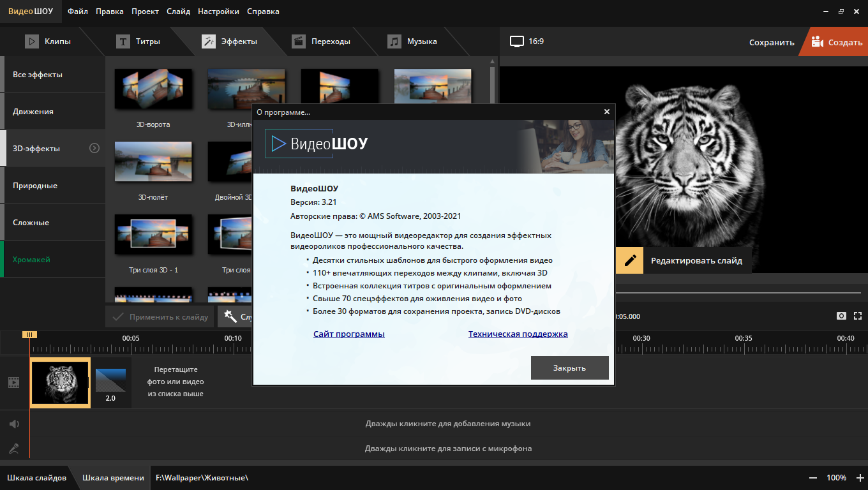Click the audio track speaker icon

pyautogui.click(x=13, y=424)
